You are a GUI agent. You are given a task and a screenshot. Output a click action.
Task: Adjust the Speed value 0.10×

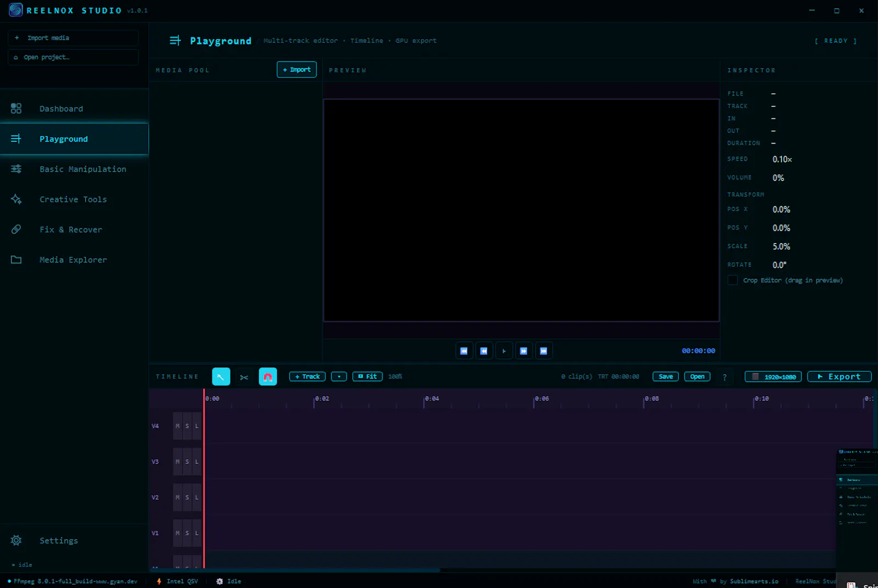(782, 159)
